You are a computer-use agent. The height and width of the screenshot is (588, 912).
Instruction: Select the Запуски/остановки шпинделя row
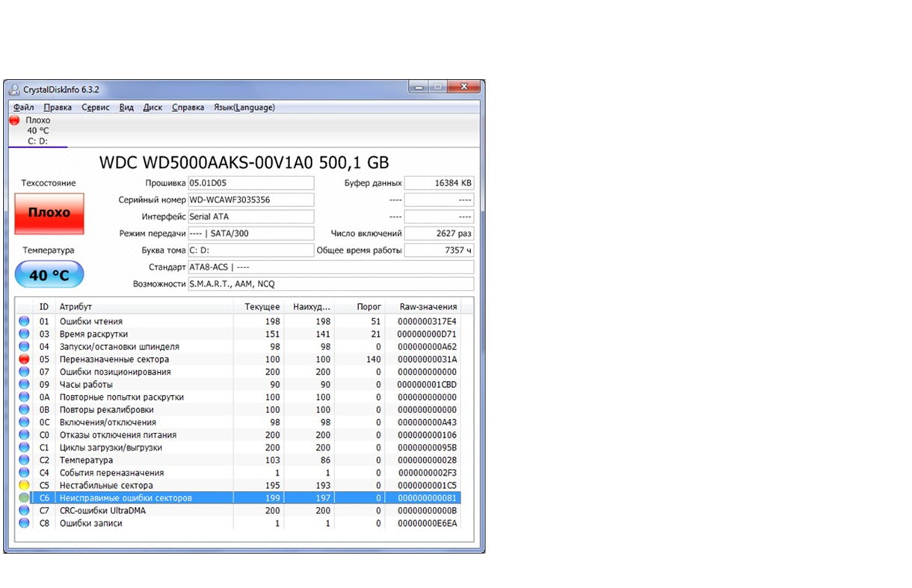[x=239, y=347]
